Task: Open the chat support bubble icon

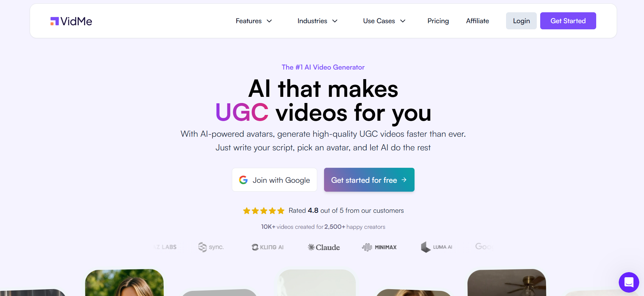Action: pyautogui.click(x=629, y=282)
